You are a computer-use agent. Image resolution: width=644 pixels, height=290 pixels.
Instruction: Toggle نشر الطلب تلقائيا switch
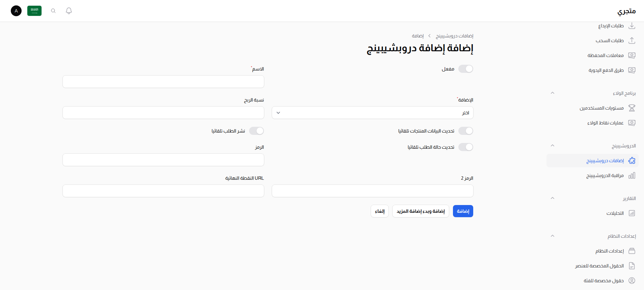point(257,131)
